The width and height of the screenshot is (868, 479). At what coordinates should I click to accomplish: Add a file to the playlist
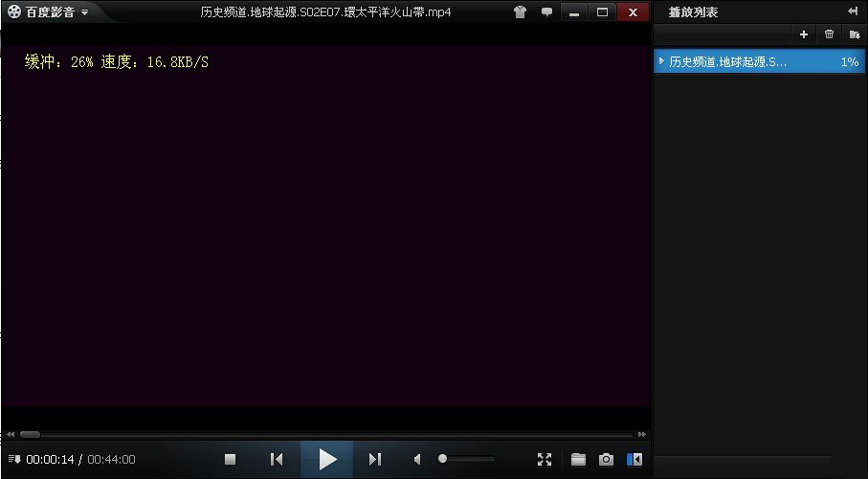coord(803,34)
